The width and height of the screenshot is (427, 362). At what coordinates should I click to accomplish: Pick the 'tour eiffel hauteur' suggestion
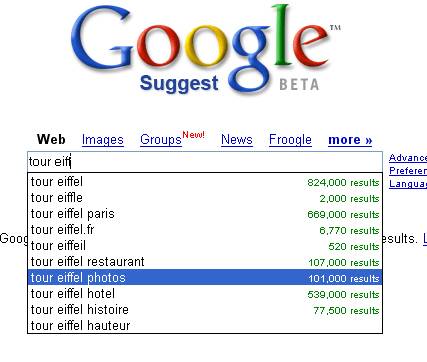click(x=205, y=325)
